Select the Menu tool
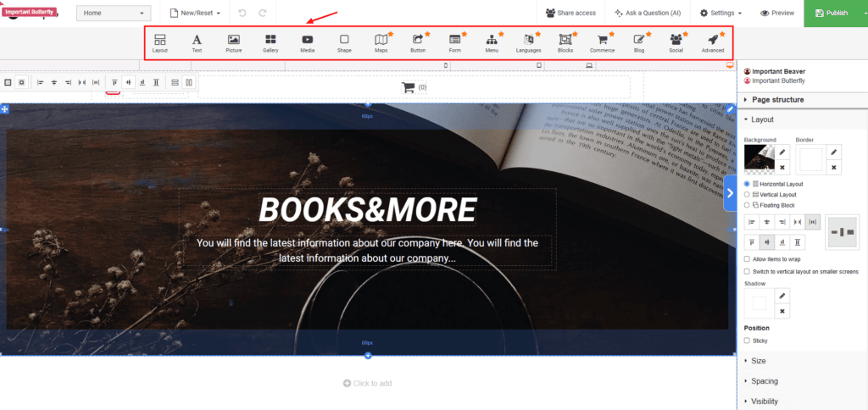This screenshot has height=410, width=868. pos(492,43)
